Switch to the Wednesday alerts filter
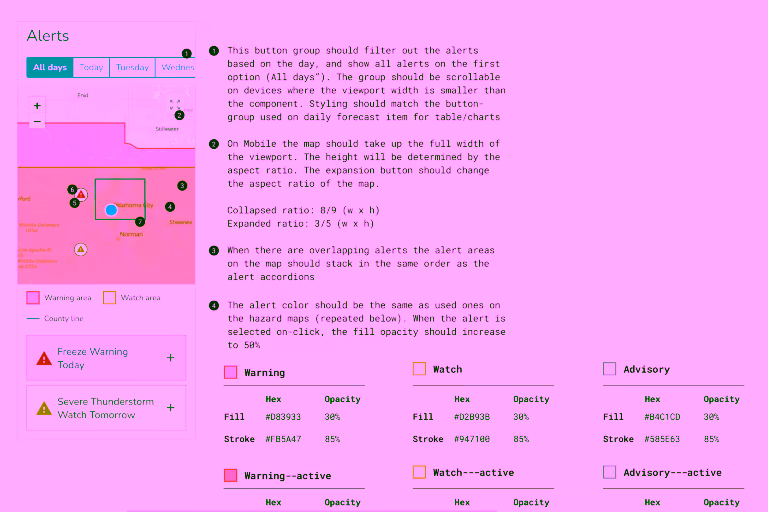Screen dimensions: 768x512 coord(177,68)
